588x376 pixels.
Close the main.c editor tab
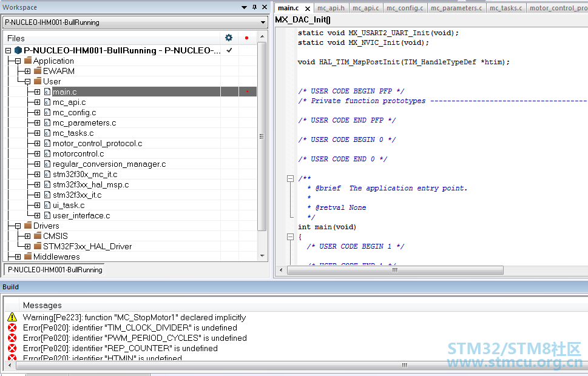(308, 8)
